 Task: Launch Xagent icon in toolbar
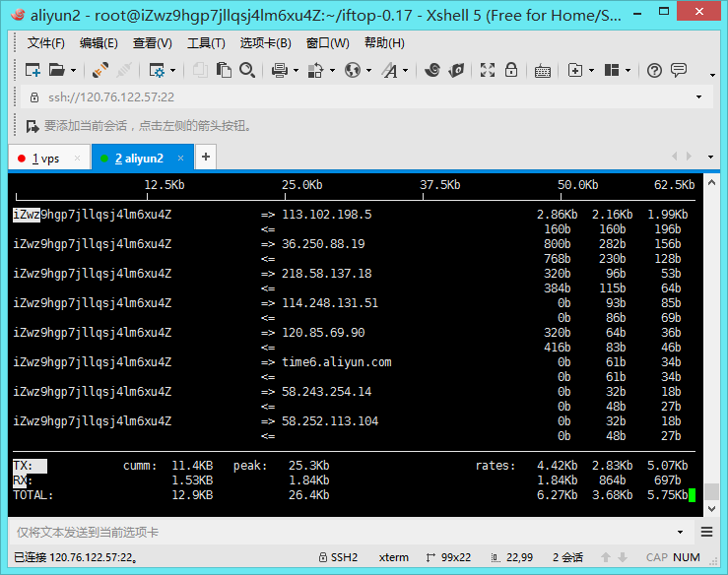(456, 71)
